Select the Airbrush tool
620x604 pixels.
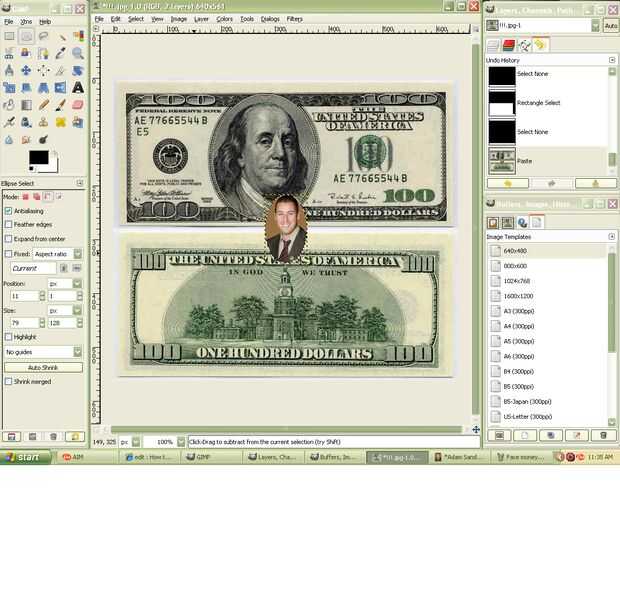point(9,123)
